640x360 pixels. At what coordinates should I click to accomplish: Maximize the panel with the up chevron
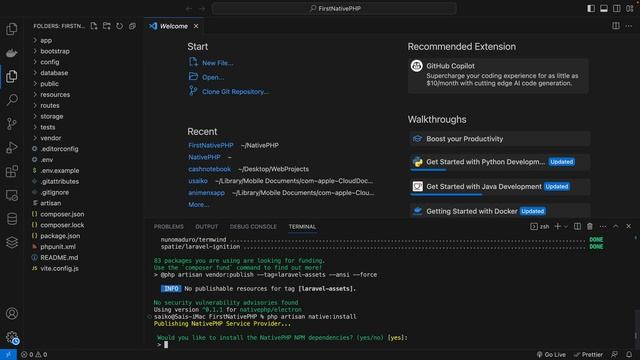click(616, 226)
